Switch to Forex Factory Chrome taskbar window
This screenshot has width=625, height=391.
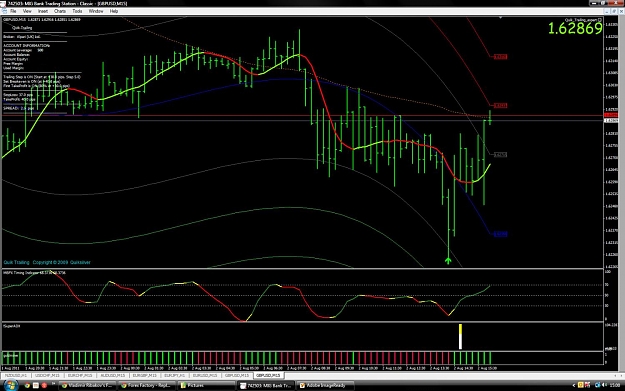click(x=147, y=385)
